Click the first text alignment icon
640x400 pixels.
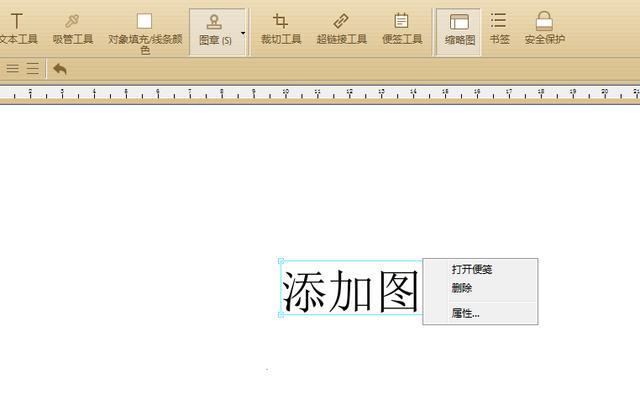click(12, 69)
